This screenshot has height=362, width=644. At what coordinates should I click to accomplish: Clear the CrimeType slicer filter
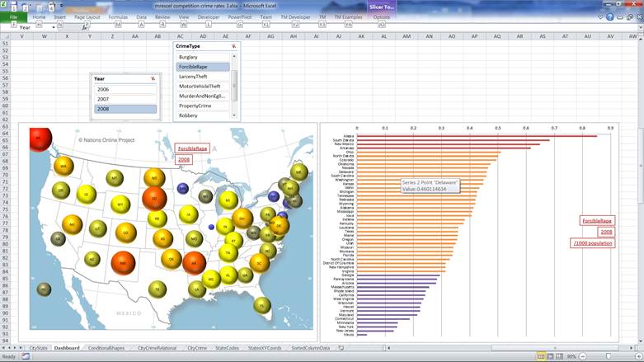click(x=233, y=47)
